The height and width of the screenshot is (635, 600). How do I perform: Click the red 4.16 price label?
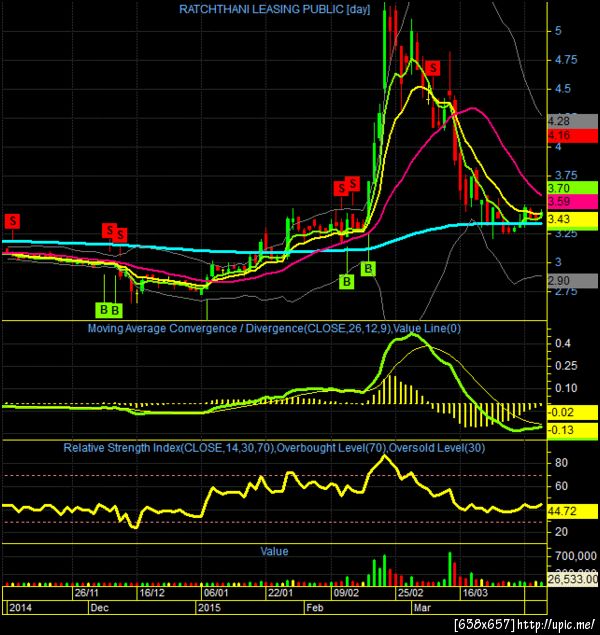[572, 135]
